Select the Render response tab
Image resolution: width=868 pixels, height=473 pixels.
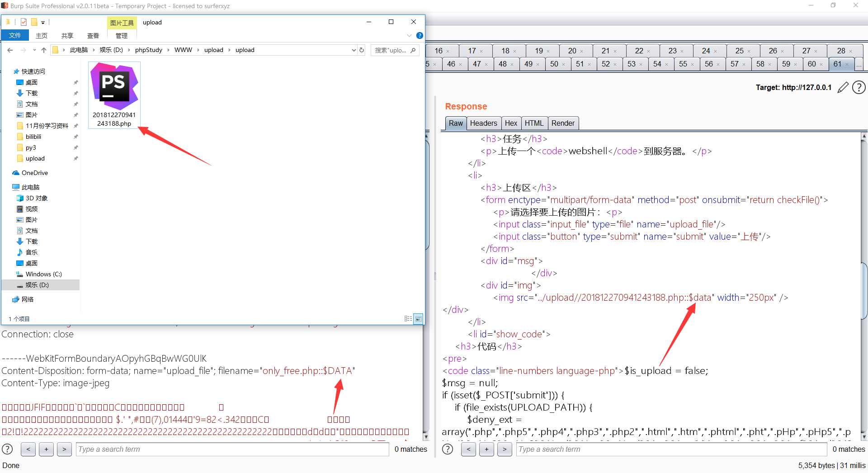(562, 123)
